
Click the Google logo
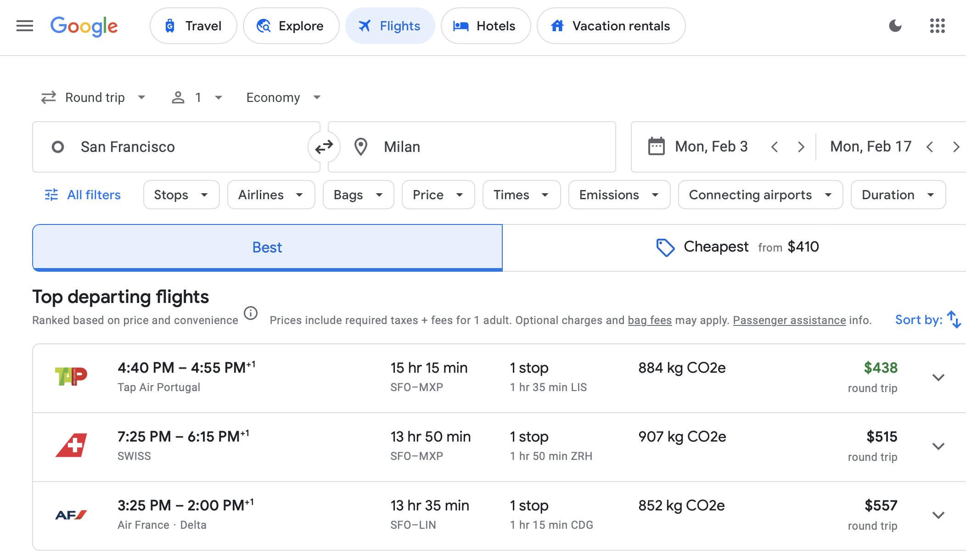(84, 26)
